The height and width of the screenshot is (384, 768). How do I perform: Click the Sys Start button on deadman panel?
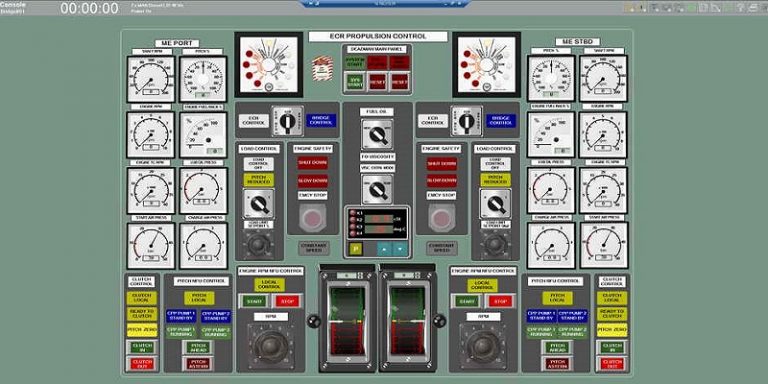tap(356, 82)
